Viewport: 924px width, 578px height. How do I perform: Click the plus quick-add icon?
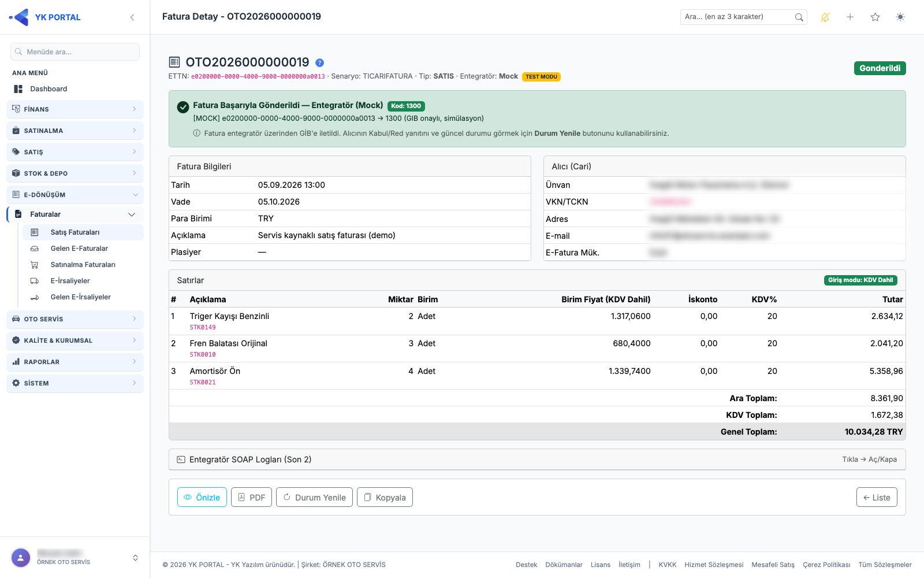tap(850, 17)
